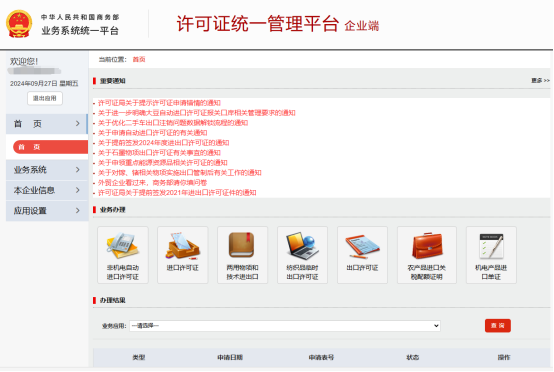Expand the 应用设置 sidebar section
This screenshot has height=372, width=554.
point(47,211)
